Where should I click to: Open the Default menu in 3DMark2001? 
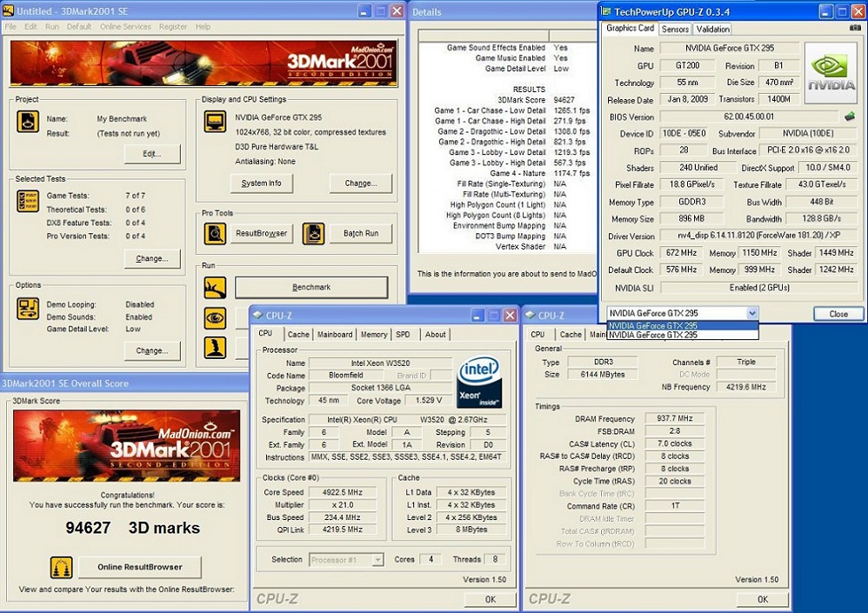[79, 27]
